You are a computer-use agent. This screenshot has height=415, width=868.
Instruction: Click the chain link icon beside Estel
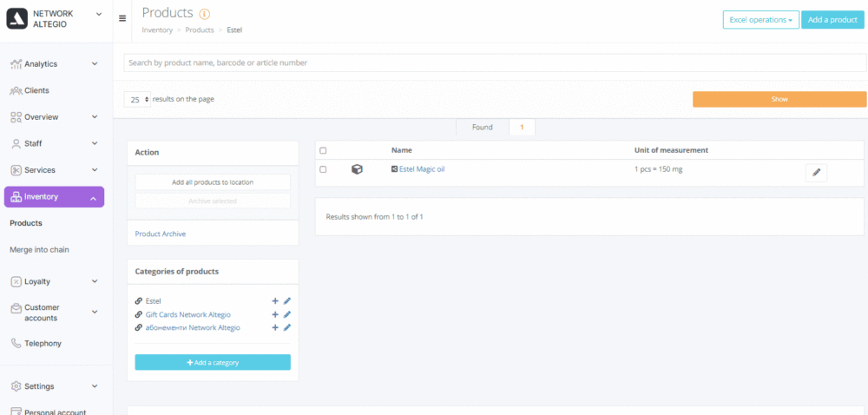[138, 301]
